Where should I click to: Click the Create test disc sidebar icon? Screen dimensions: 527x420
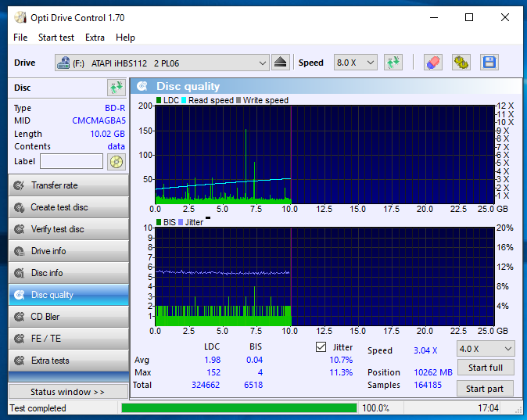click(x=20, y=207)
